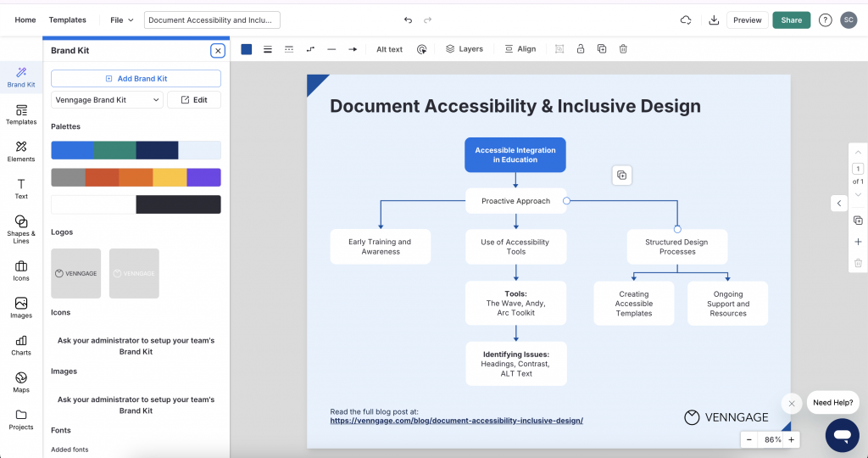Select the light Venngage logo thumbnail
Screen dimensions: 868x458
click(x=134, y=274)
